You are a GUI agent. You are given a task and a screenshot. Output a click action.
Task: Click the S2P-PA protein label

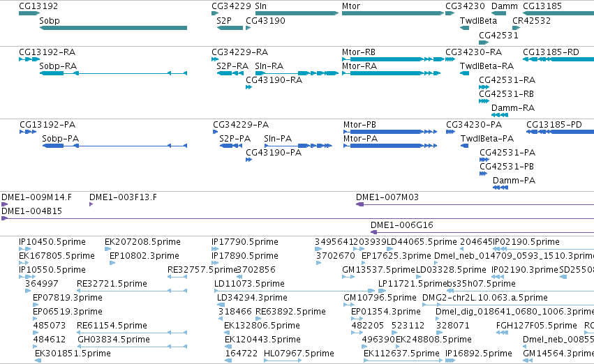(x=235, y=139)
